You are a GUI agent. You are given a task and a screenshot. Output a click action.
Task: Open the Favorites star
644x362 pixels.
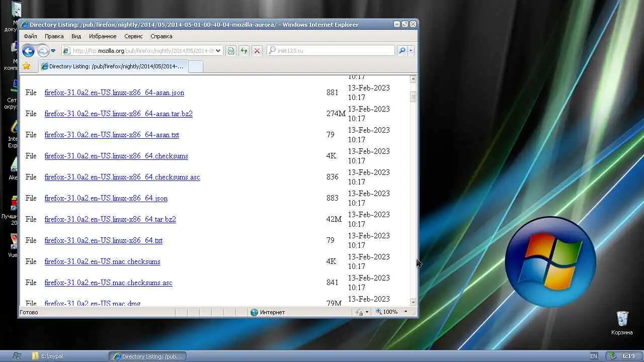[x=26, y=66]
